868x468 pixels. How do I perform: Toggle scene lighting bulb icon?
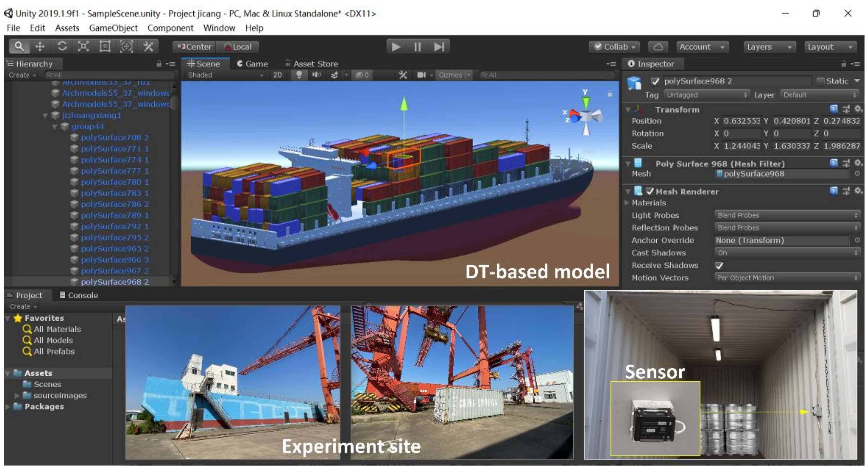(299, 75)
